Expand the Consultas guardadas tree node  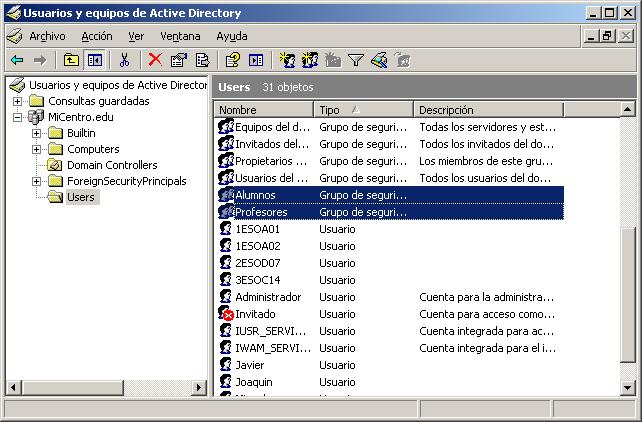click(18, 101)
